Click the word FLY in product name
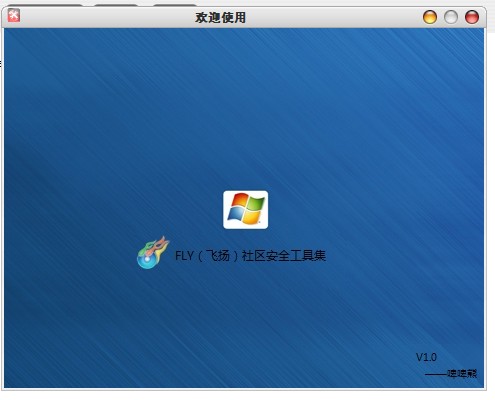495x400 pixels. [x=184, y=256]
